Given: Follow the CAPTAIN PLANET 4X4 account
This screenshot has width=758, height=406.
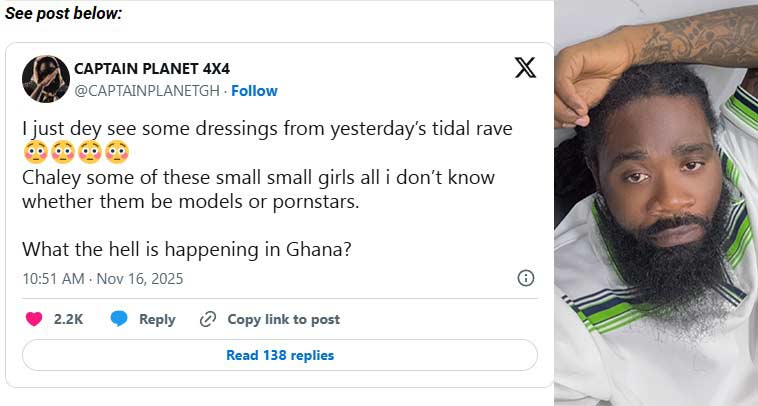Looking at the screenshot, I should pos(255,91).
